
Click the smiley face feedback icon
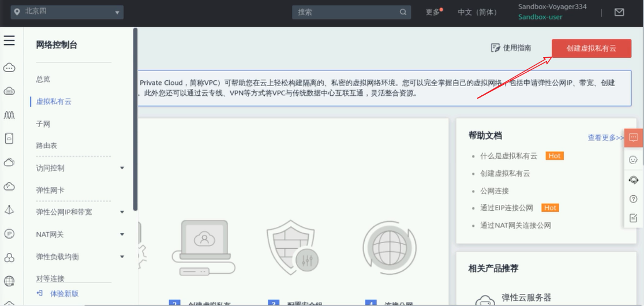click(x=633, y=159)
